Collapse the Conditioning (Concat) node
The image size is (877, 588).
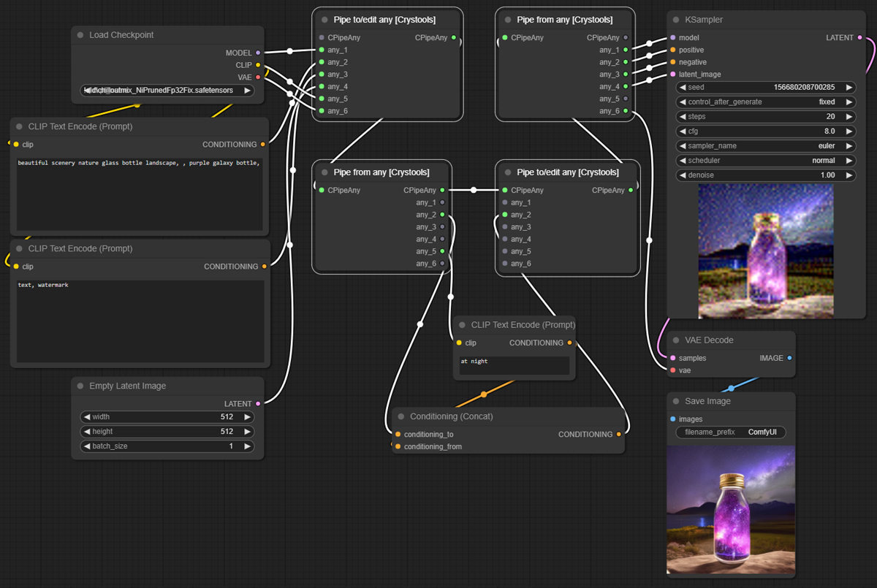[401, 417]
